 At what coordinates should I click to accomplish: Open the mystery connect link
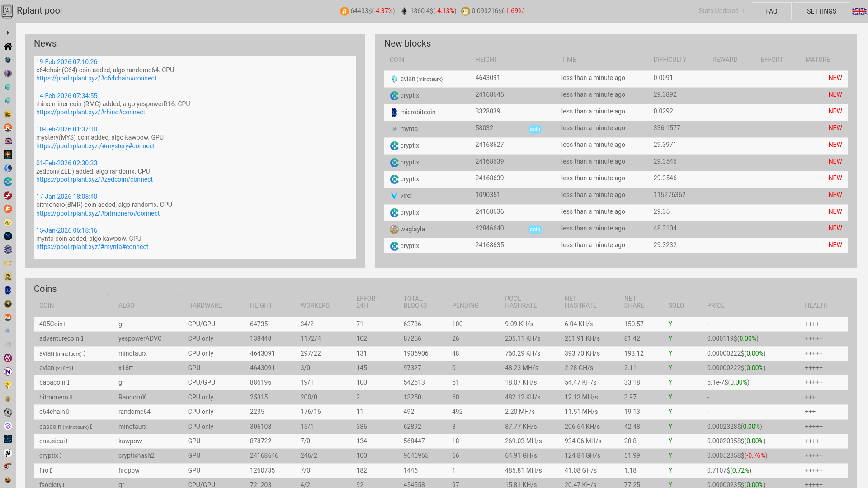(x=95, y=146)
